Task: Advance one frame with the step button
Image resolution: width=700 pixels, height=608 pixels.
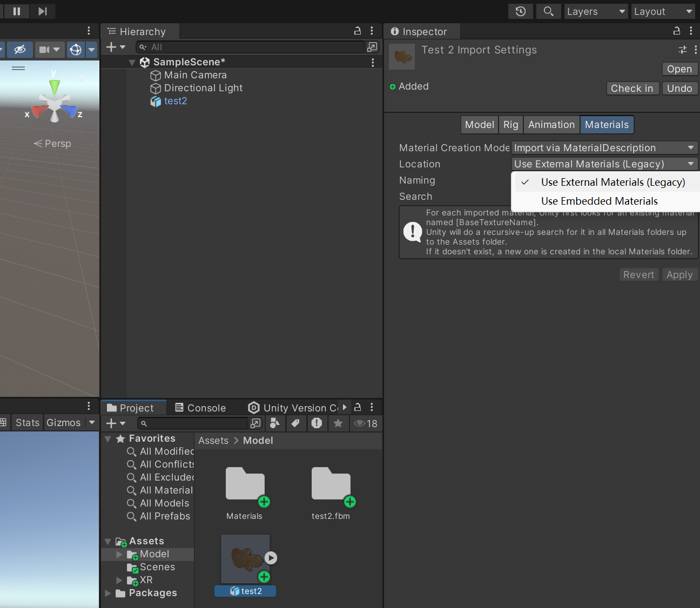Action: tap(43, 11)
